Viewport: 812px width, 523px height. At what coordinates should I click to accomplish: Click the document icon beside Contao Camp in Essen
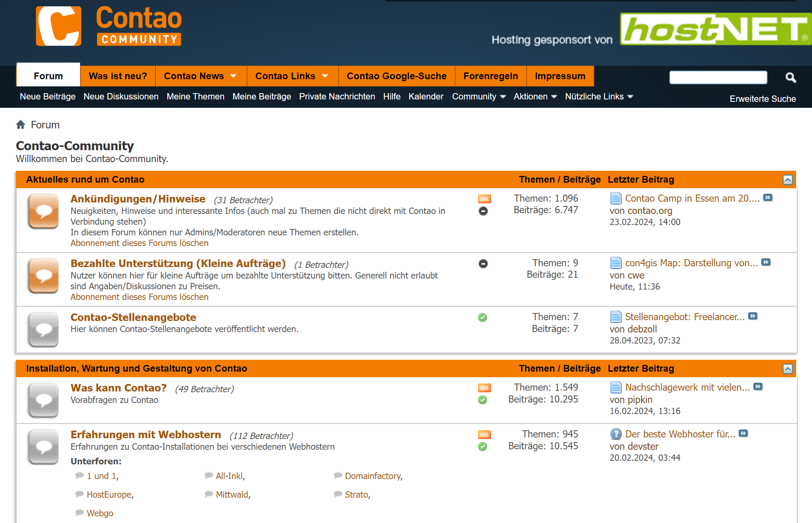pos(616,198)
